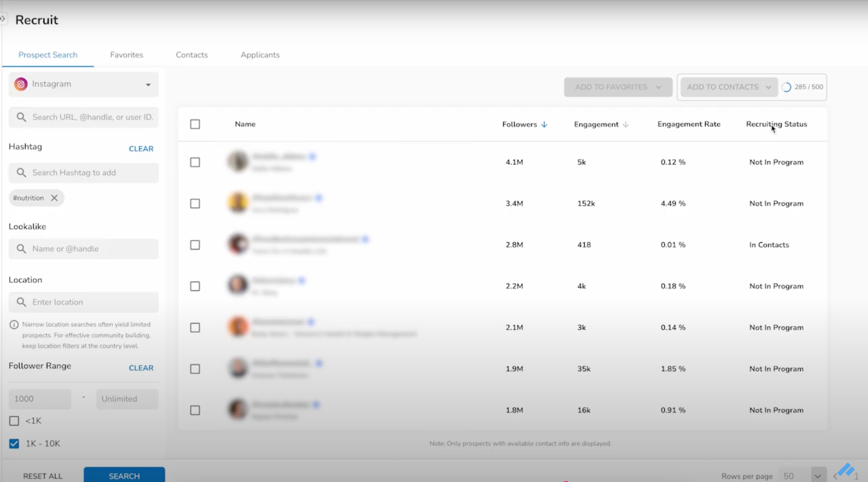Sort by Followers arrow icon
The height and width of the screenshot is (482, 868).
(x=544, y=124)
